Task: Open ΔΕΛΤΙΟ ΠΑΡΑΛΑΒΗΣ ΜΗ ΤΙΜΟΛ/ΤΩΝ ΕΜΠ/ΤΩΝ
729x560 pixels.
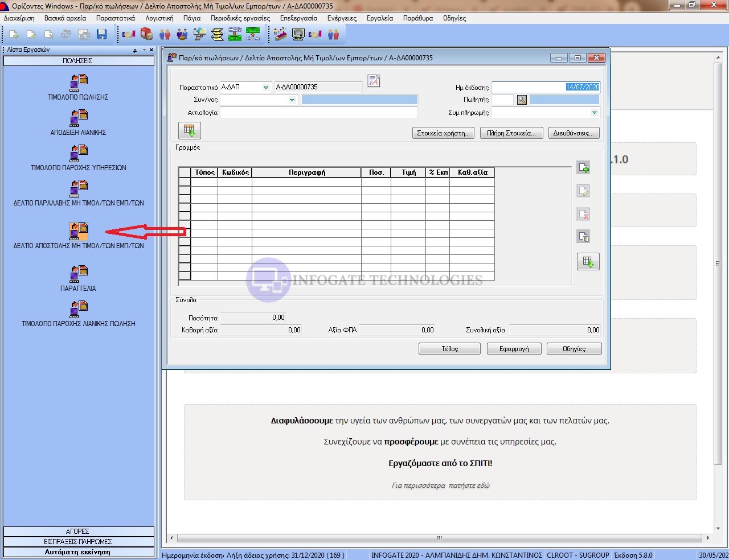Action: pos(79,190)
